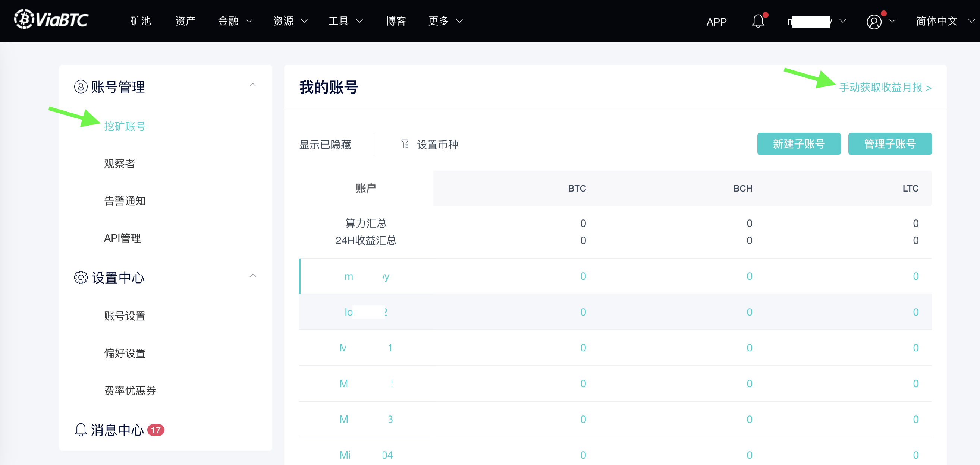Screen dimensions: 980x465
Task: Click the settings center gear icon
Action: click(81, 278)
